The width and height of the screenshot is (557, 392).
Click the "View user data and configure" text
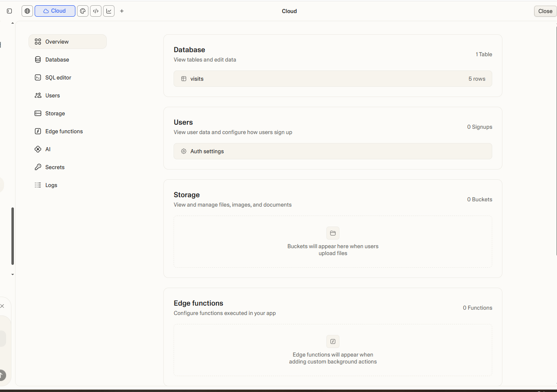click(x=233, y=132)
